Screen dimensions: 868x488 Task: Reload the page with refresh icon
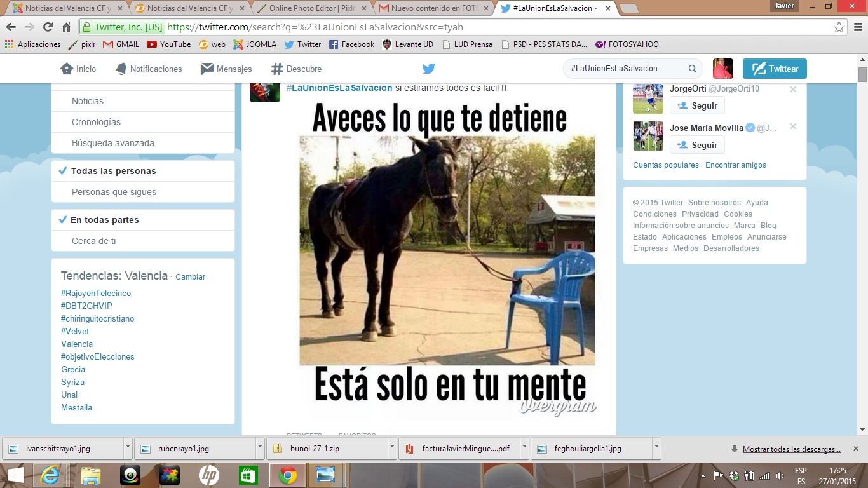tap(48, 27)
